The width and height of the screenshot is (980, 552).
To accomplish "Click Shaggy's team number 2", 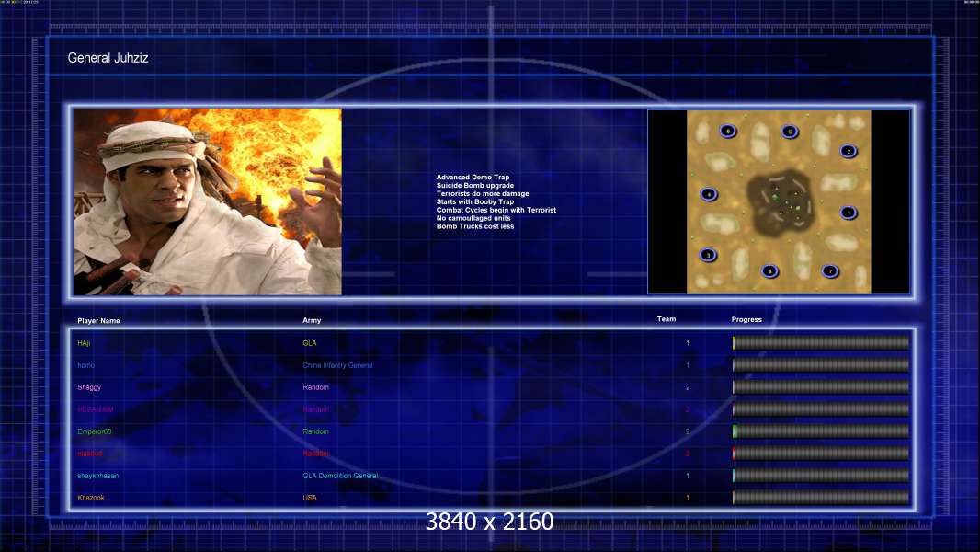I will coord(688,387).
